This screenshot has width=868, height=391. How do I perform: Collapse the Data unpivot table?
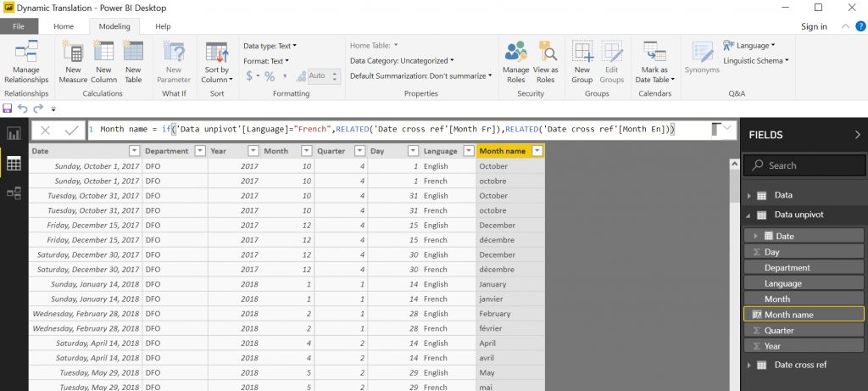pos(748,215)
